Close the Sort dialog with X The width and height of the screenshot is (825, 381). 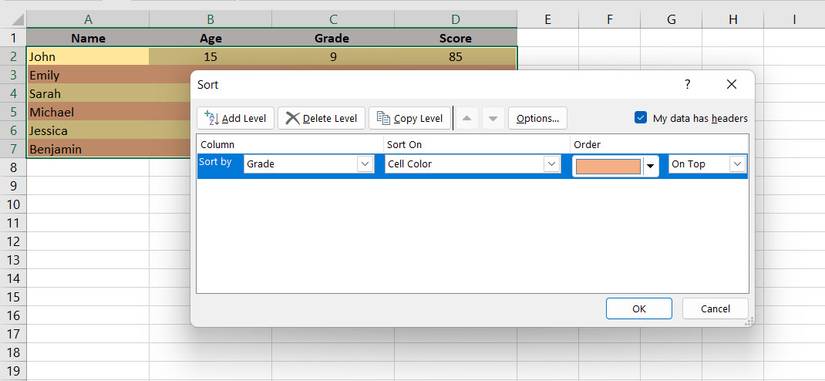coord(731,85)
